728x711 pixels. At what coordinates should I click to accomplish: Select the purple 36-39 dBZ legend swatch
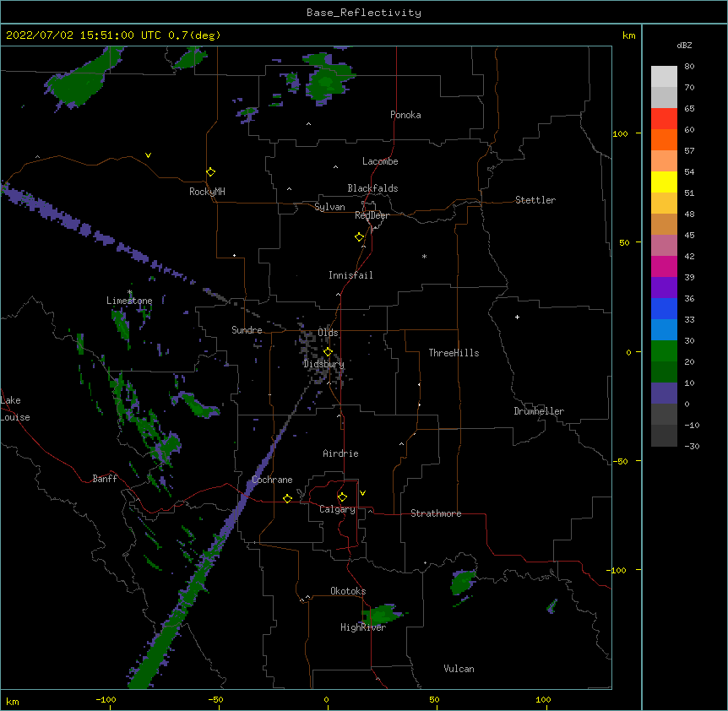tap(664, 287)
